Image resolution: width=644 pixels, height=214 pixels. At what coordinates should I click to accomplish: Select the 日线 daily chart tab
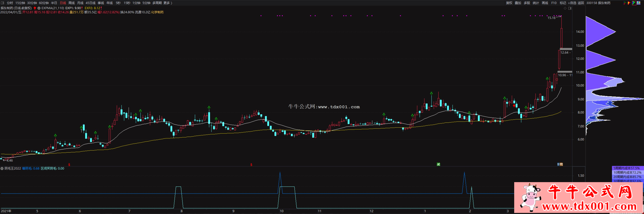coord(63,3)
